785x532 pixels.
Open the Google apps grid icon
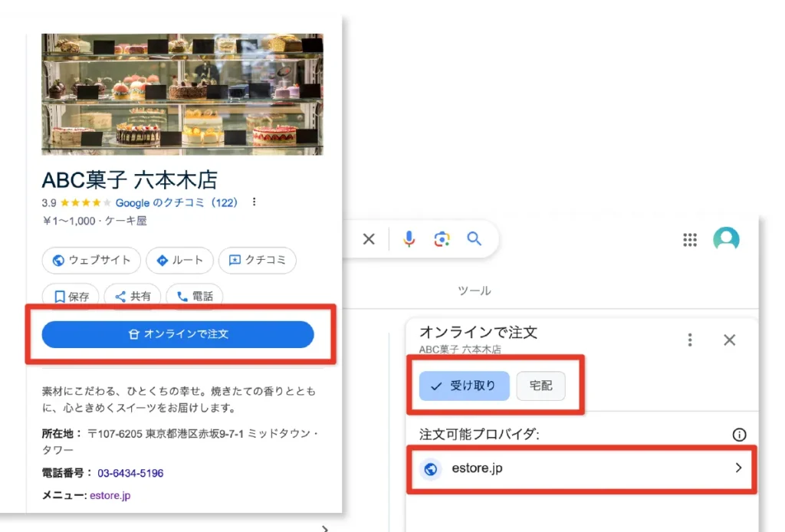pos(690,240)
